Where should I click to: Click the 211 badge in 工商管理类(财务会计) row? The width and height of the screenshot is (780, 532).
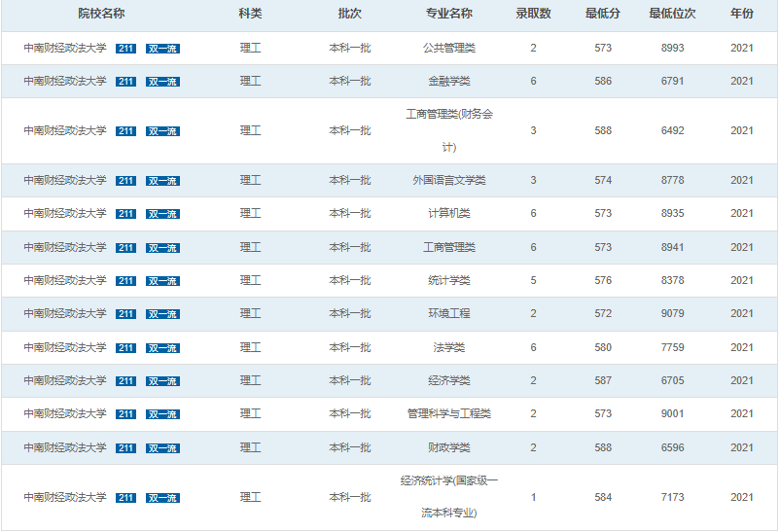[125, 131]
